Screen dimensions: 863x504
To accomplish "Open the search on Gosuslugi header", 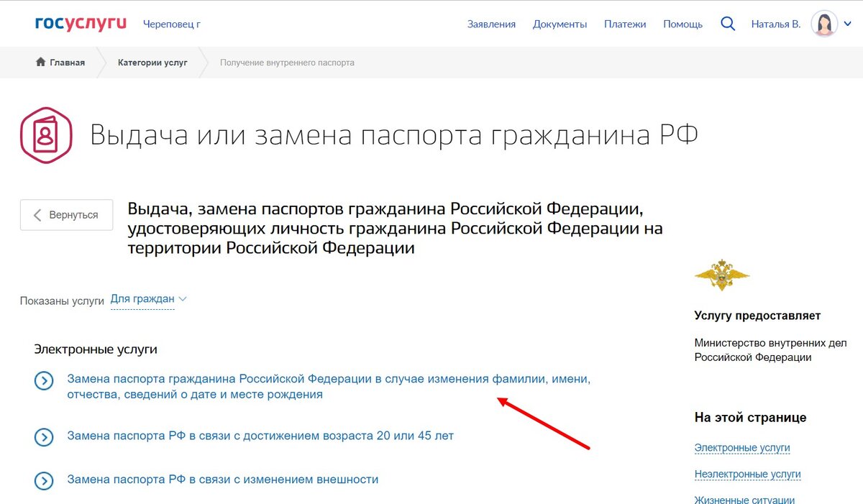I will [x=727, y=23].
